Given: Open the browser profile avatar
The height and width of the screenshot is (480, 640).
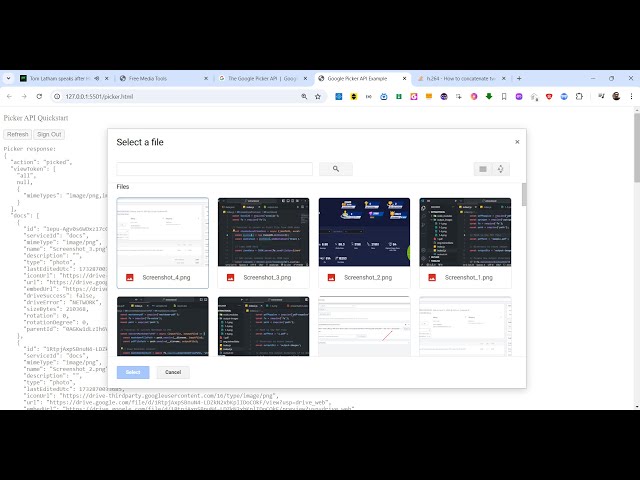Looking at the screenshot, I should (616, 96).
